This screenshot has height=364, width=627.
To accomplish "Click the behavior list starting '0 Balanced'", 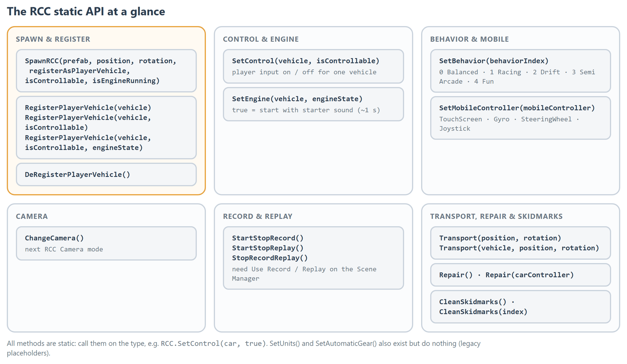I will coord(517,77).
